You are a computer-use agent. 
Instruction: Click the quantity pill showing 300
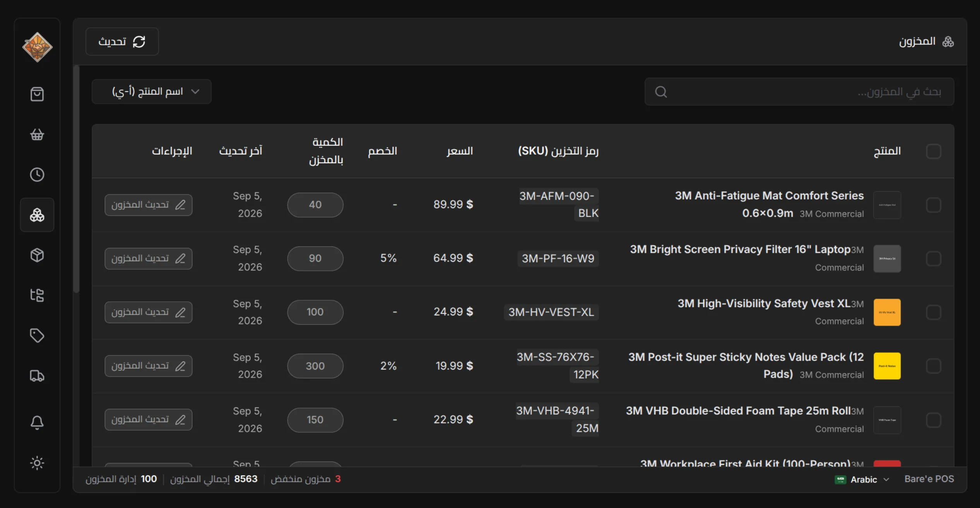point(315,366)
